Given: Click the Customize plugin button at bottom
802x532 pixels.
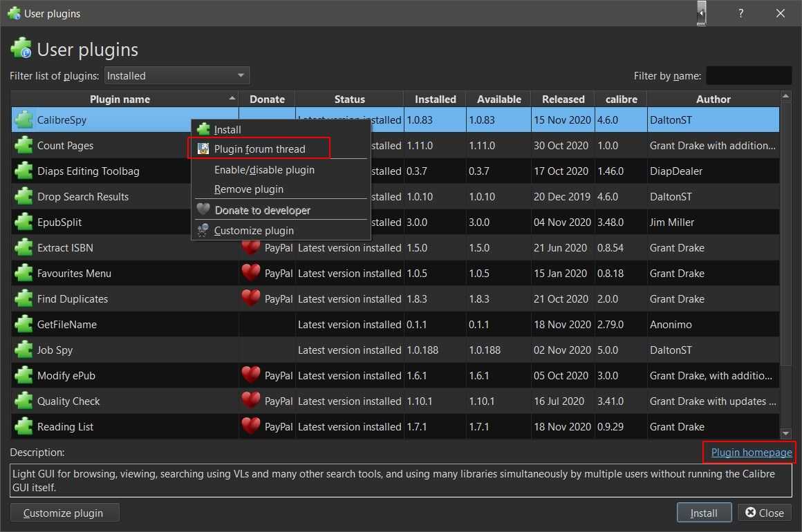Looking at the screenshot, I should [x=64, y=513].
